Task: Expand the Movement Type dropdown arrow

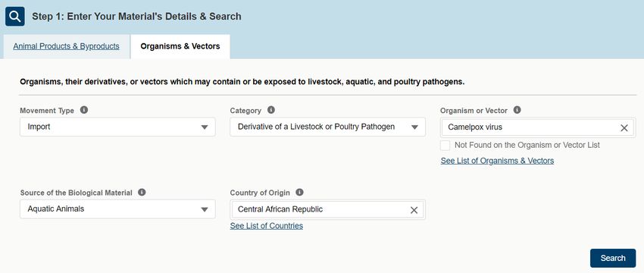Action: pos(204,127)
